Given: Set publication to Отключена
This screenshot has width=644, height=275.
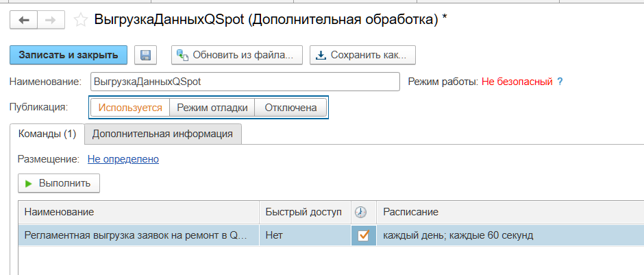Looking at the screenshot, I should (290, 108).
